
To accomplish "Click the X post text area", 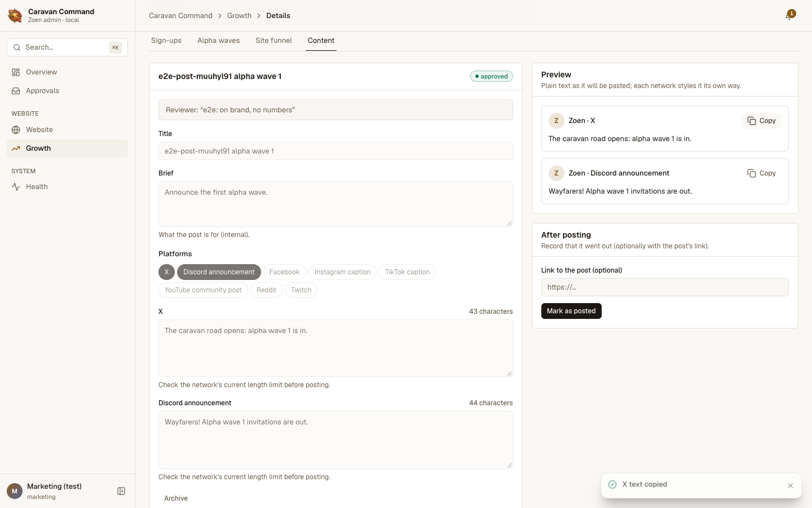I will (336, 348).
